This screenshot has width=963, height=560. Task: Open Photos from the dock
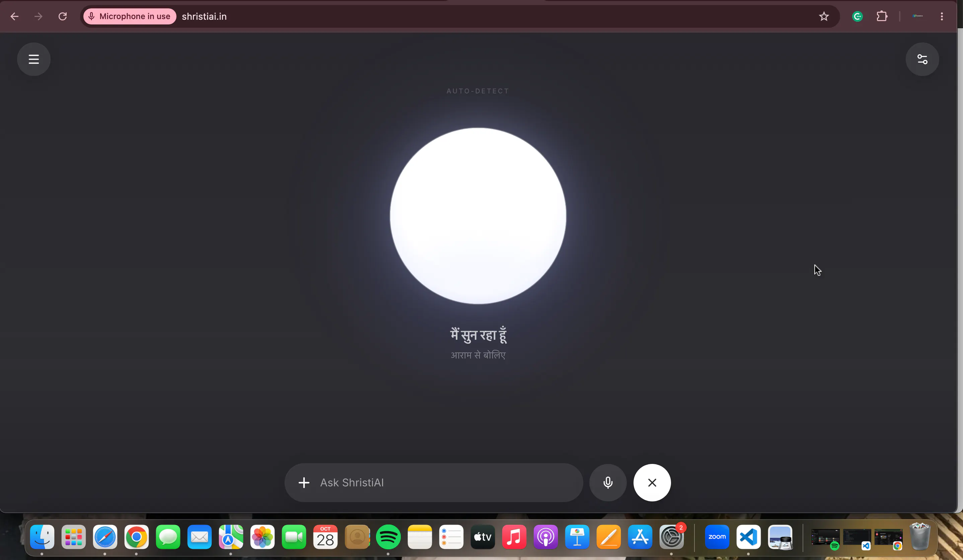pyautogui.click(x=262, y=537)
